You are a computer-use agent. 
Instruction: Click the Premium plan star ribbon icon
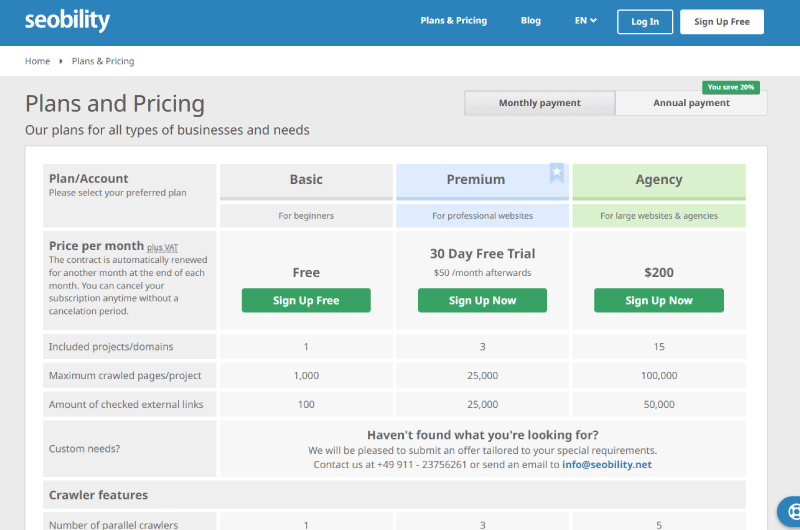point(557,173)
